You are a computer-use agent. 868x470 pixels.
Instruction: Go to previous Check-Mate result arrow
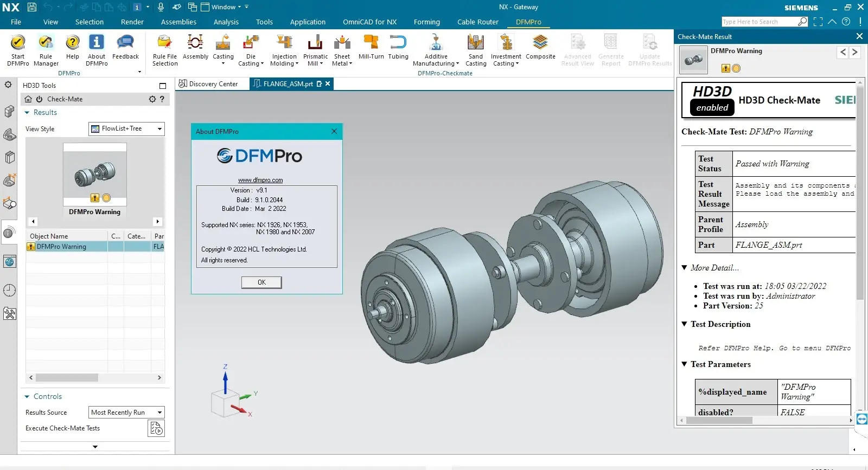coord(843,53)
